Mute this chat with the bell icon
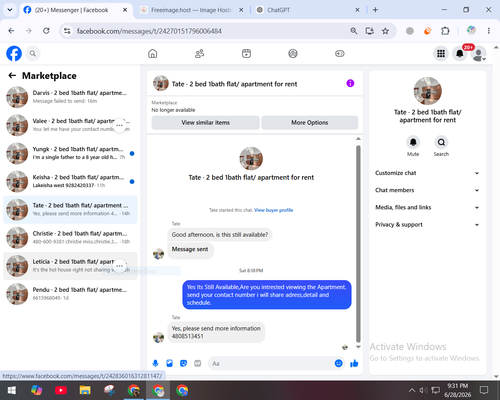 [x=413, y=142]
